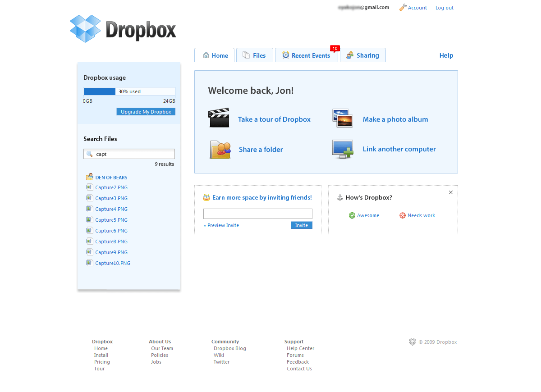The height and width of the screenshot is (392, 541).
Task: Click the red 10 notification badge
Action: tap(335, 49)
